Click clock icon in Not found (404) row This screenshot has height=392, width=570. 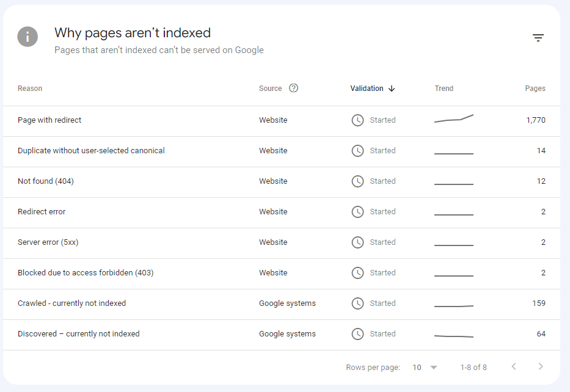coord(357,181)
